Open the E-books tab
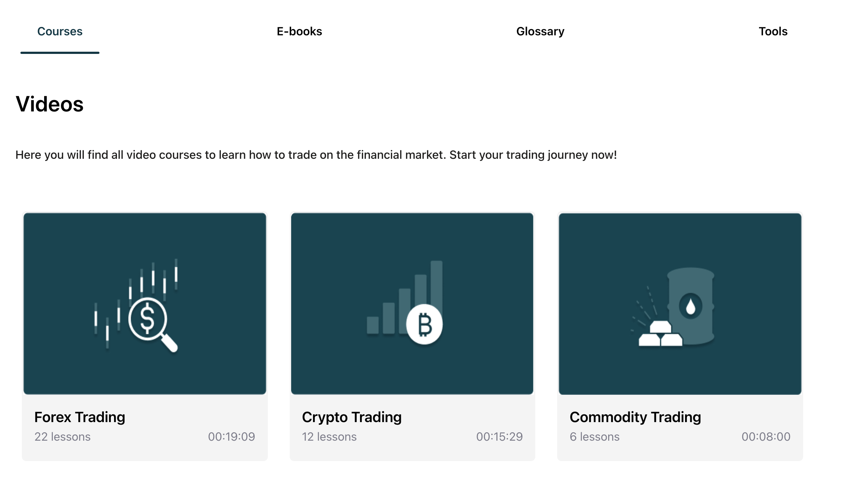Viewport: 868px width, 480px height. point(299,32)
